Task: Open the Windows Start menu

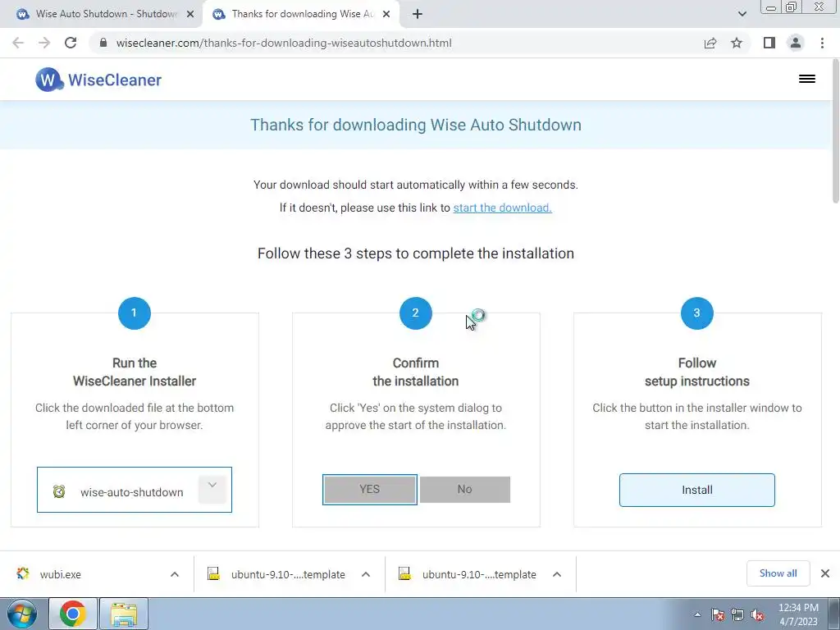Action: point(22,614)
